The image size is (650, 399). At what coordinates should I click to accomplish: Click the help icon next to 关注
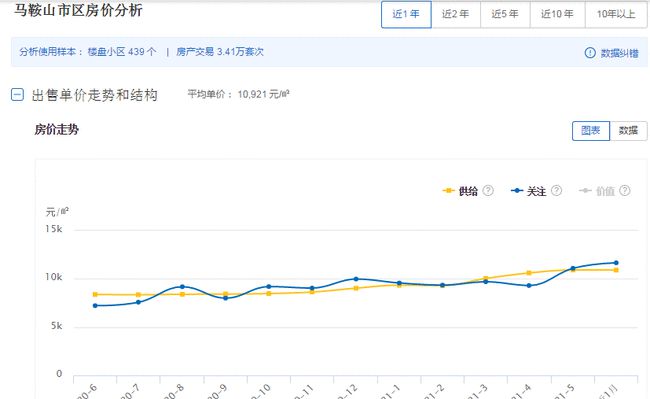pyautogui.click(x=556, y=191)
